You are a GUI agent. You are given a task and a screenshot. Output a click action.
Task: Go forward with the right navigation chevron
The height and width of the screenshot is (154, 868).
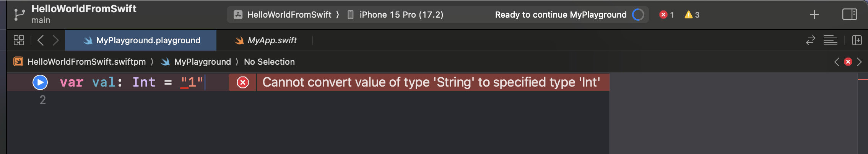tap(56, 40)
